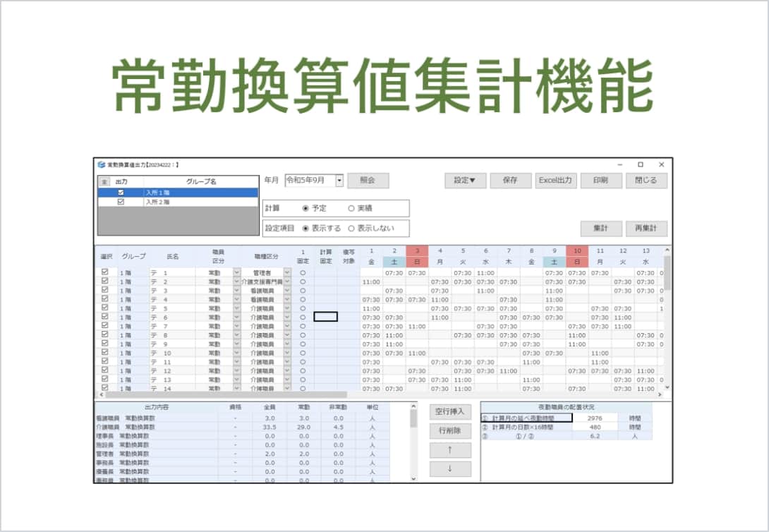This screenshot has height=532, width=769.
Task: Click the 全 select-all box in group list header
Action: tap(104, 182)
